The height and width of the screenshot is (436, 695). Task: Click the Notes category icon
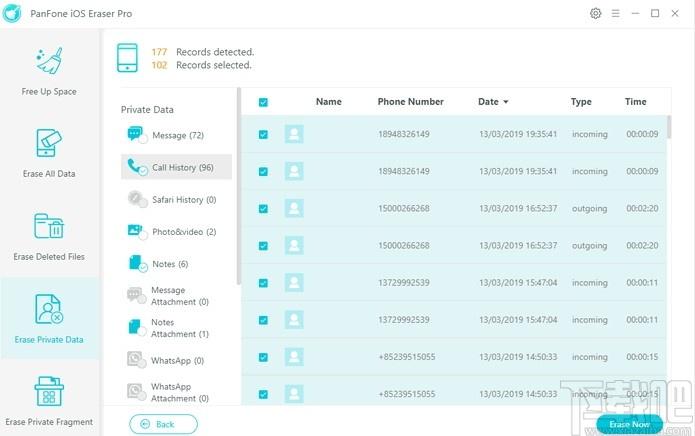(136, 263)
